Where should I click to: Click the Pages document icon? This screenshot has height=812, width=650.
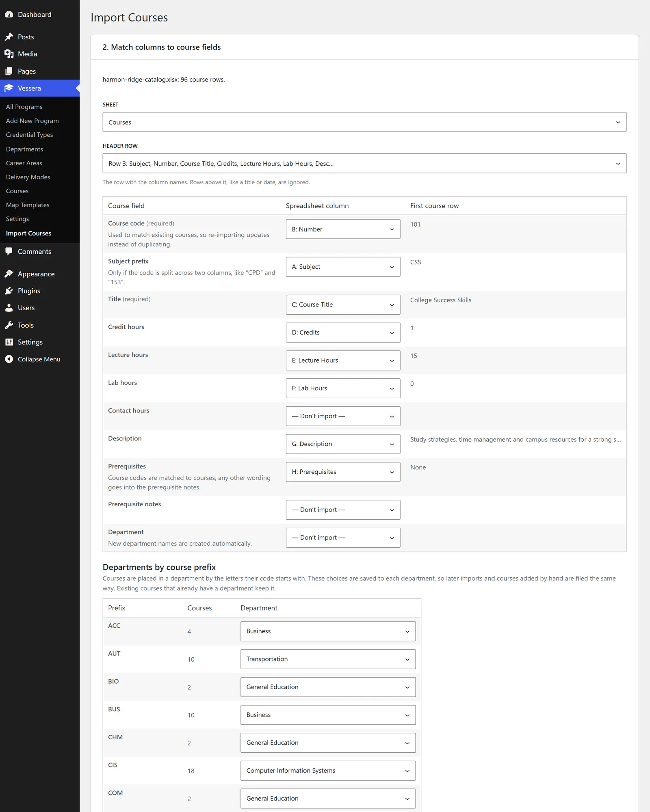tap(9, 71)
